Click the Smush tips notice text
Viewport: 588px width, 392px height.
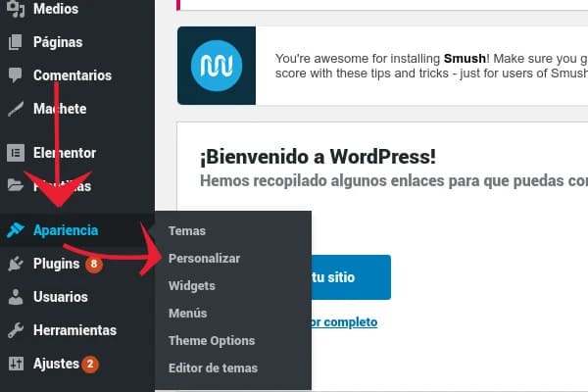[431, 66]
